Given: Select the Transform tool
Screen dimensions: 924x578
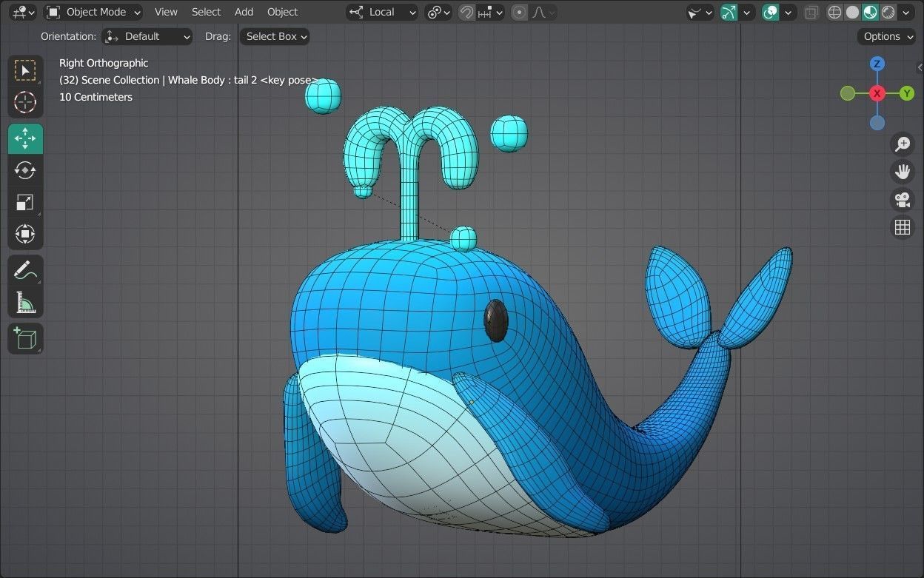Looking at the screenshot, I should coord(25,234).
